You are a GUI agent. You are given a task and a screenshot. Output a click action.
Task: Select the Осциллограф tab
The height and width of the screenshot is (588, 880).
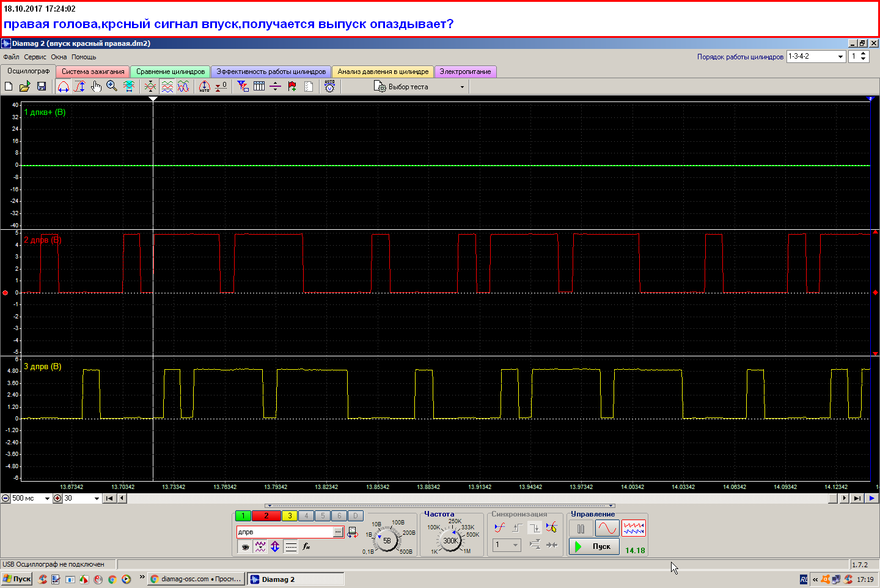[x=28, y=71]
